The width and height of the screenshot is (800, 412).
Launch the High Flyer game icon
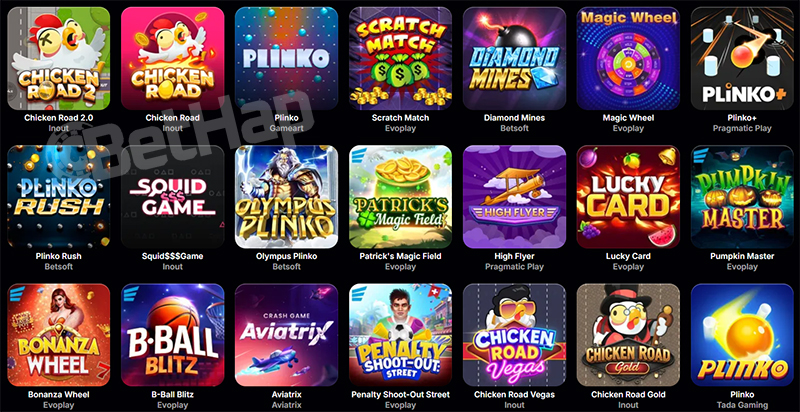point(514,197)
